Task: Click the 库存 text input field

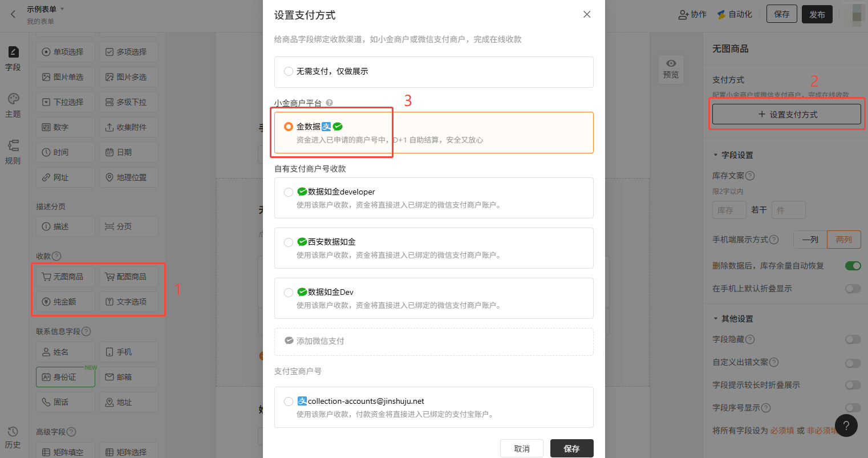Action: coord(729,210)
